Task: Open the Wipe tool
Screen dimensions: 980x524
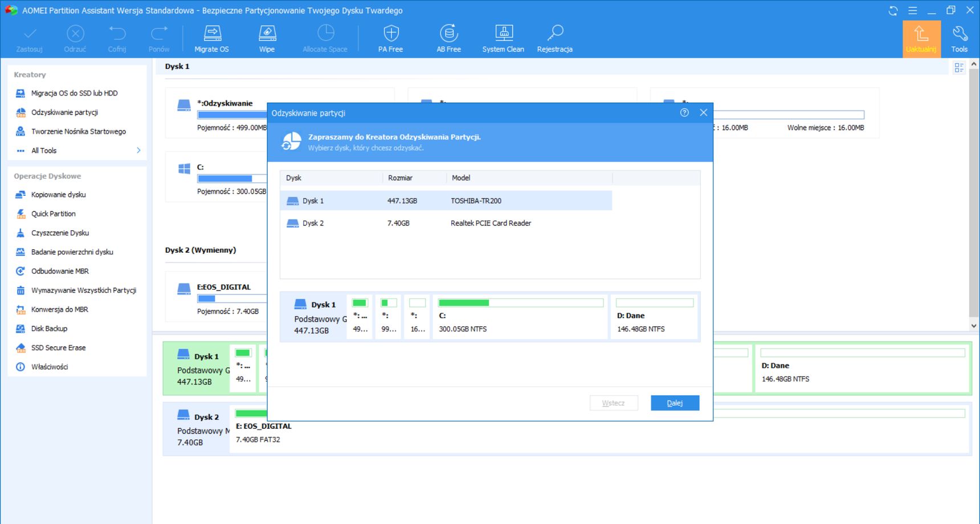Action: (x=267, y=39)
